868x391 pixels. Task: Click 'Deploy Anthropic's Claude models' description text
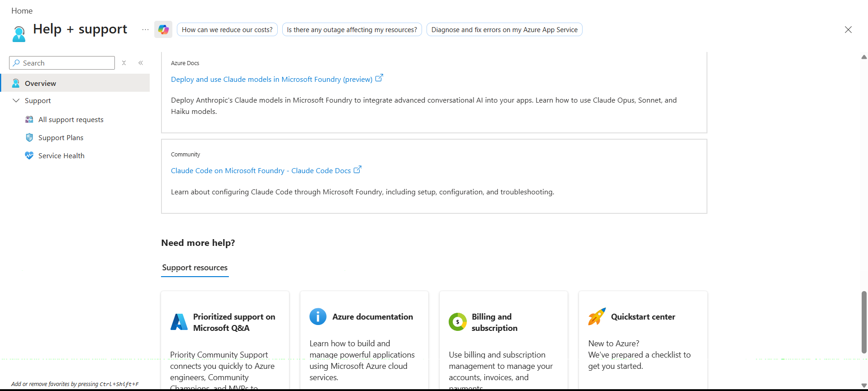tap(424, 106)
